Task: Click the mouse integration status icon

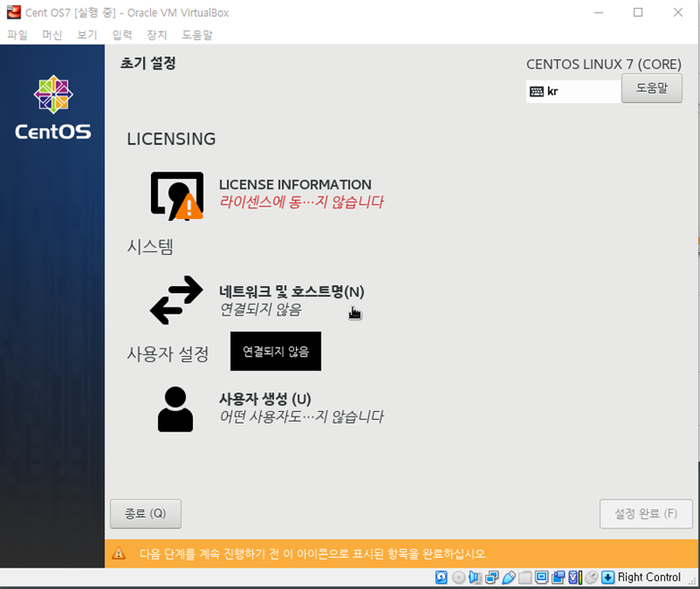Action: coord(592,577)
